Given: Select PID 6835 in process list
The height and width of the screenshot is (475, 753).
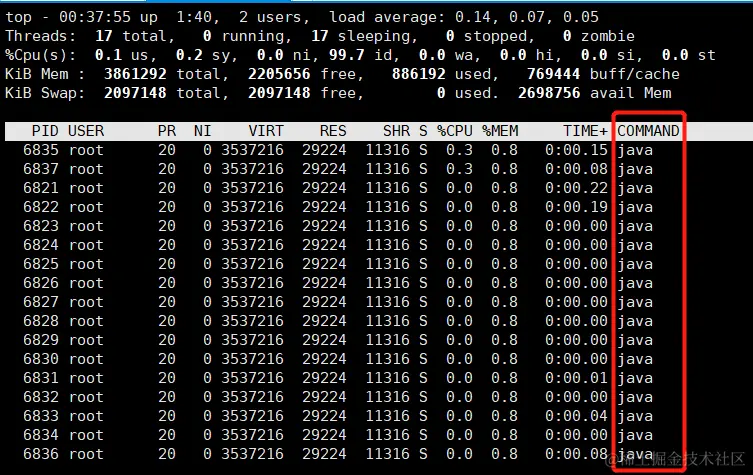Looking at the screenshot, I should 41,150.
